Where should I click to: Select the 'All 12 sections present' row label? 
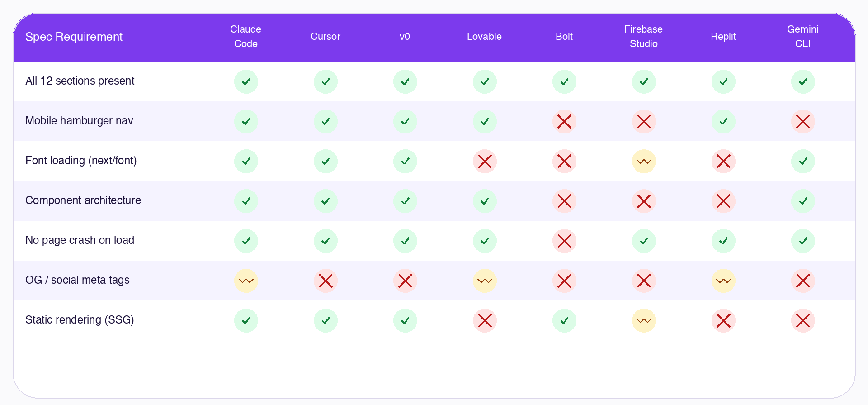click(x=80, y=81)
